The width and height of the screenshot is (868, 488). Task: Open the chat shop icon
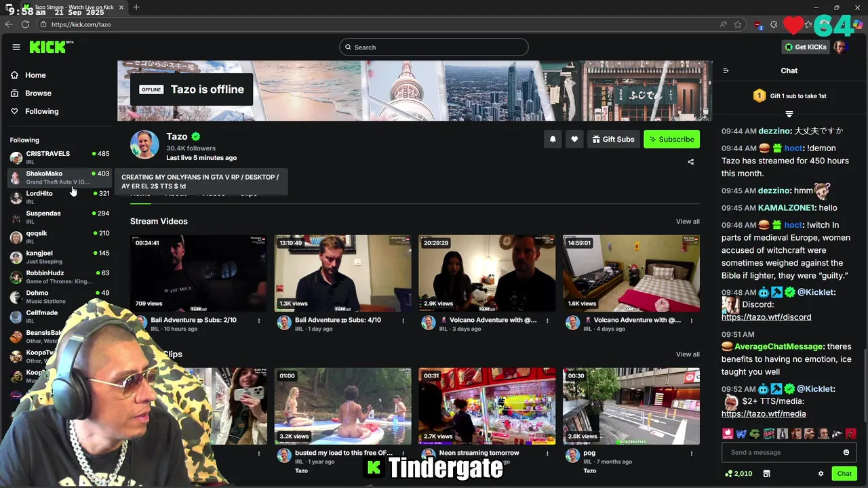click(x=767, y=474)
